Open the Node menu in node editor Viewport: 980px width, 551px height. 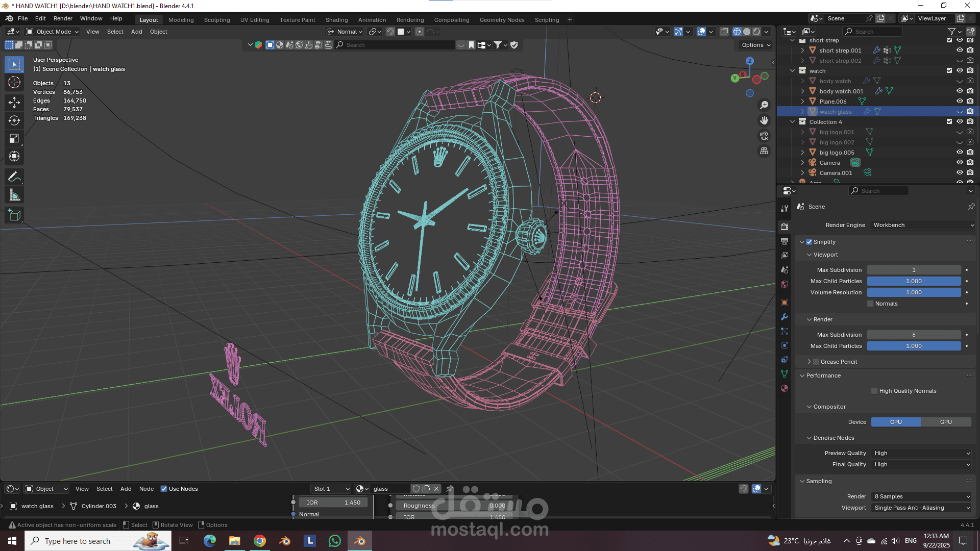point(146,489)
